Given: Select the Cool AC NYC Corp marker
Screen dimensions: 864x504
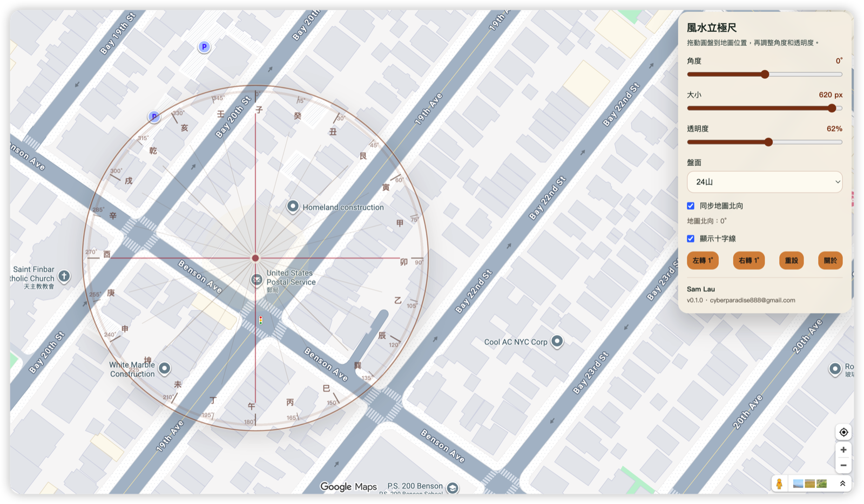Looking at the screenshot, I should [x=557, y=341].
